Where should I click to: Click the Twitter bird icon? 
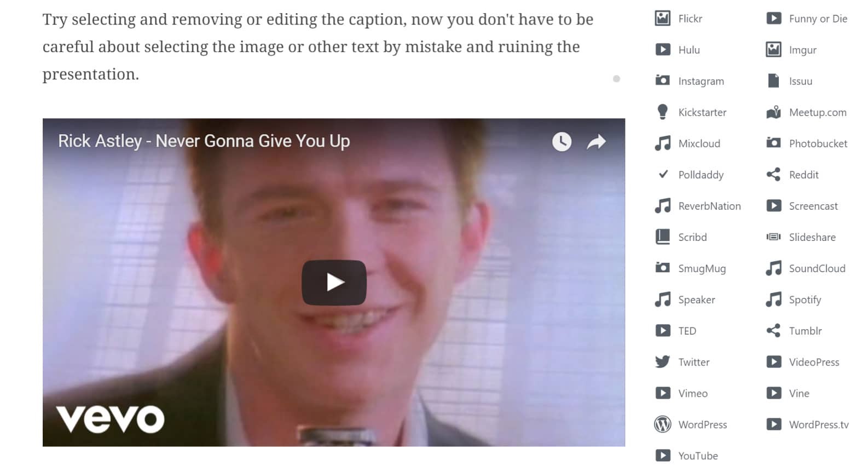coord(663,361)
